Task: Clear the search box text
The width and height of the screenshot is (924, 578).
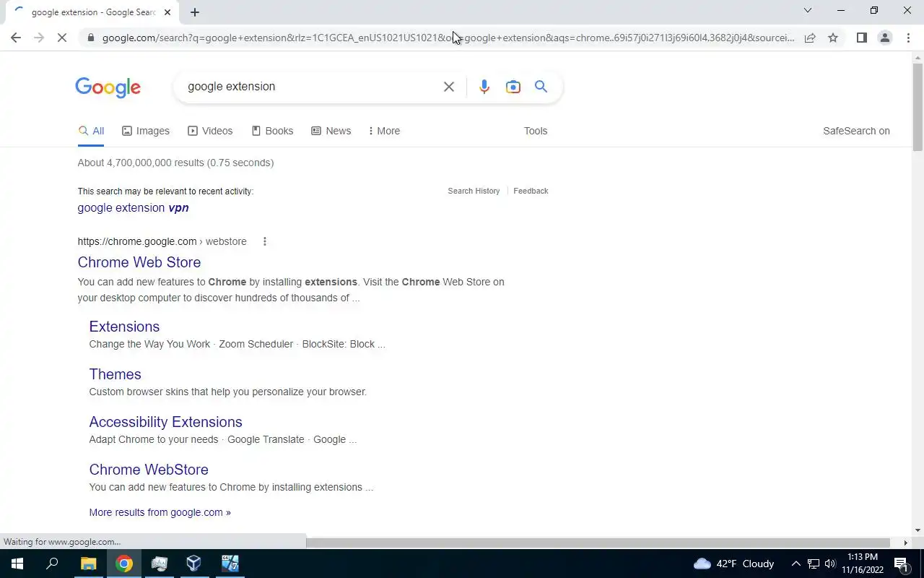Action: (x=448, y=87)
